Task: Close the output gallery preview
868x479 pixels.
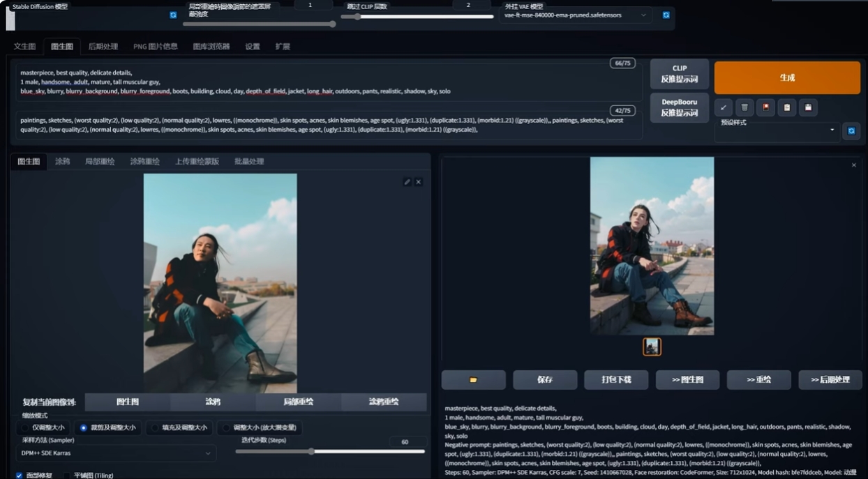Action: (854, 165)
